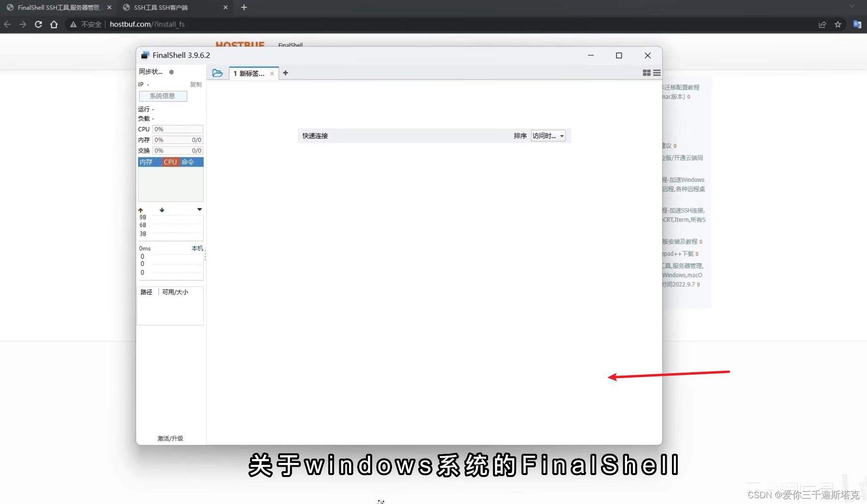Switch to the CPU monitoring tab
The width and height of the screenshot is (867, 504).
click(169, 162)
